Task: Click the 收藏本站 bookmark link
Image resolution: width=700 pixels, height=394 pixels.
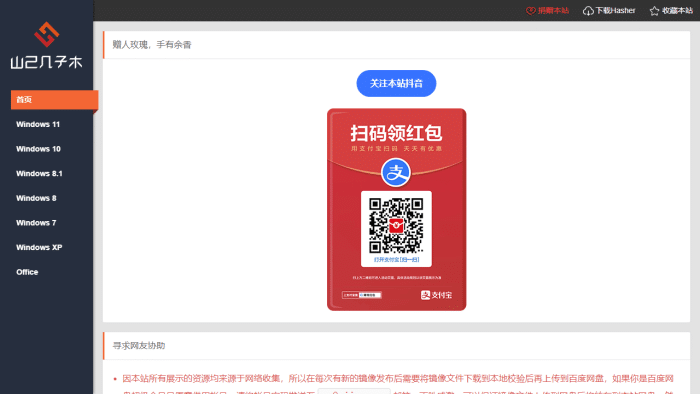Action: click(x=677, y=11)
